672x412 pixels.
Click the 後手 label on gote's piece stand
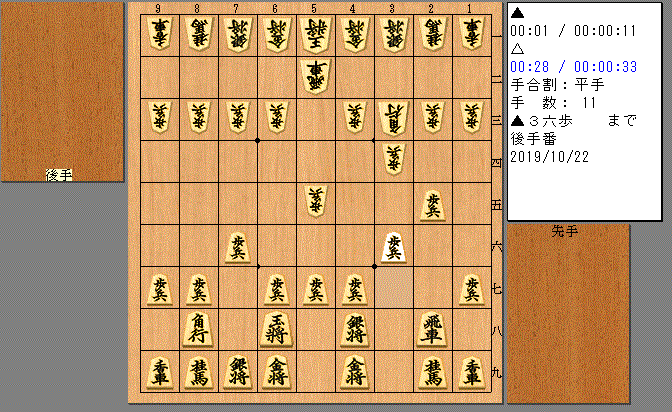[x=59, y=175]
